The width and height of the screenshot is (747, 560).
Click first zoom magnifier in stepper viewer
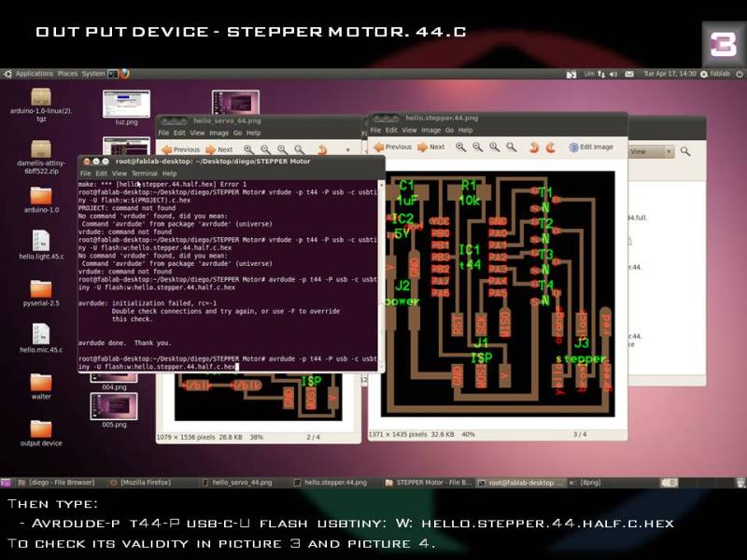coord(460,147)
